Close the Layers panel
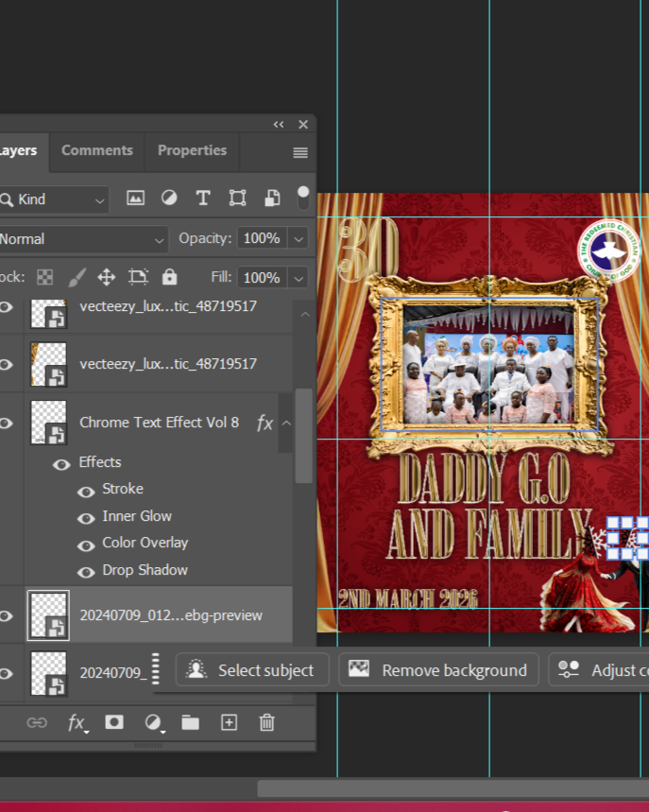The image size is (649, 812). [x=303, y=124]
